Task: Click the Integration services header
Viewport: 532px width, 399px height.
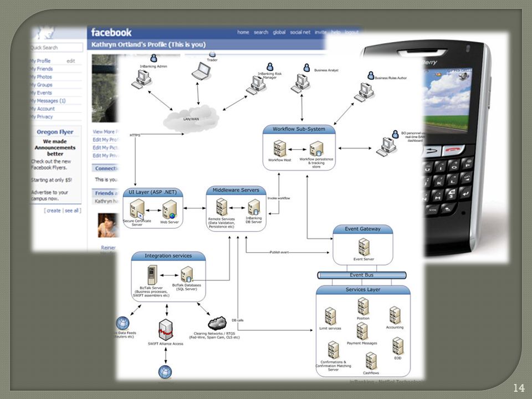Action: tap(168, 255)
